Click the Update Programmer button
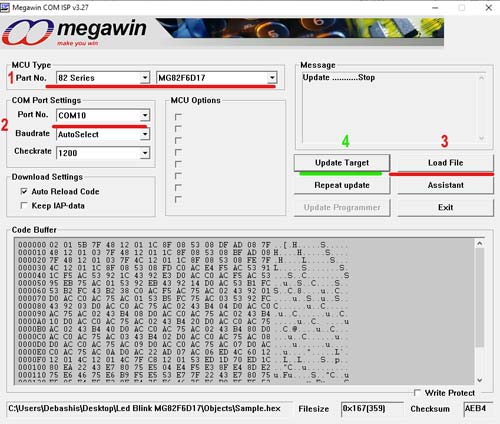This screenshot has width=500, height=424. pos(342,207)
